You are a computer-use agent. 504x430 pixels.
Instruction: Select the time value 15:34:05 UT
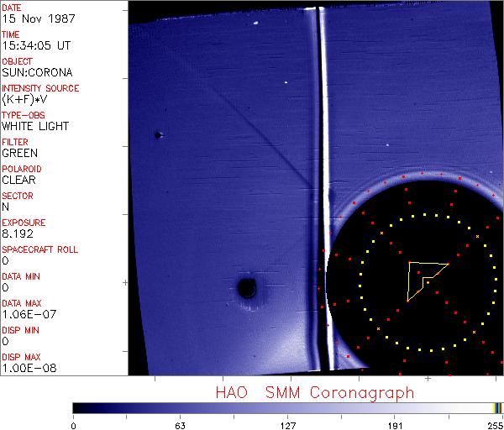pyautogui.click(x=35, y=46)
